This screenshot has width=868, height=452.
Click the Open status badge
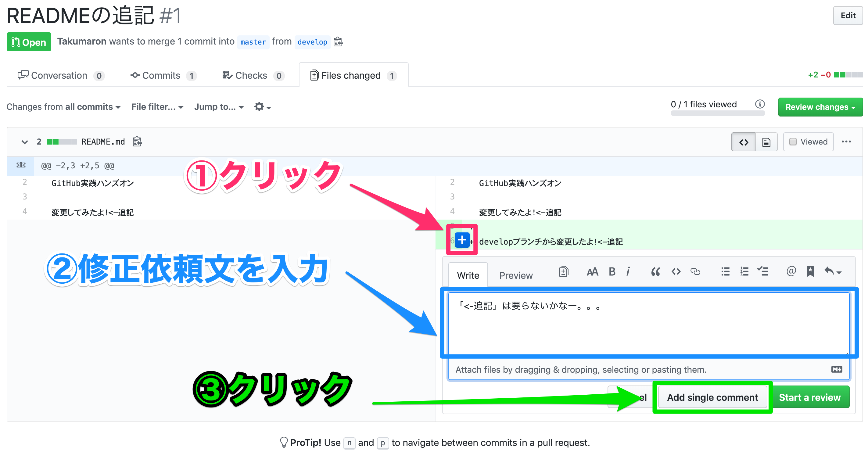(x=29, y=42)
